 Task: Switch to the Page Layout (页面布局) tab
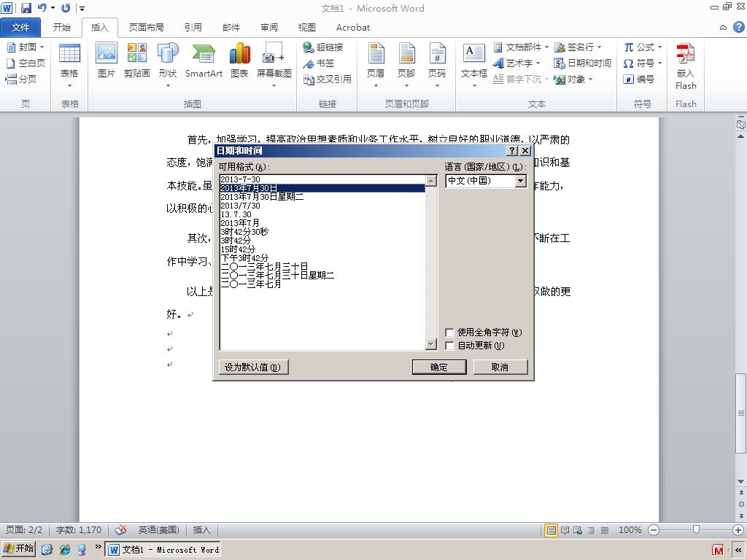(x=146, y=27)
